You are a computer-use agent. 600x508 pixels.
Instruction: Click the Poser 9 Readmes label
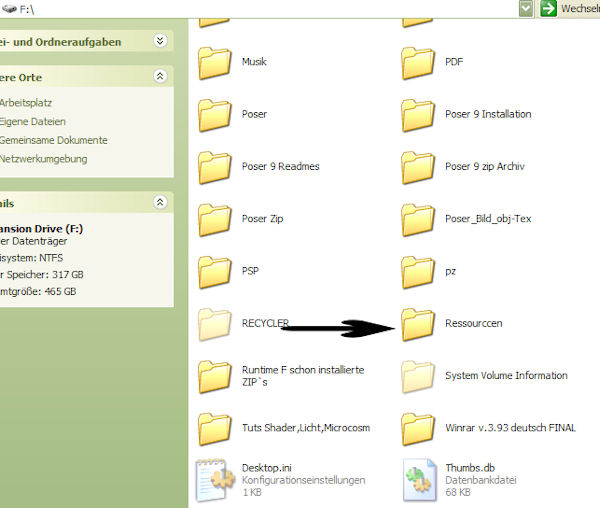[x=280, y=167]
